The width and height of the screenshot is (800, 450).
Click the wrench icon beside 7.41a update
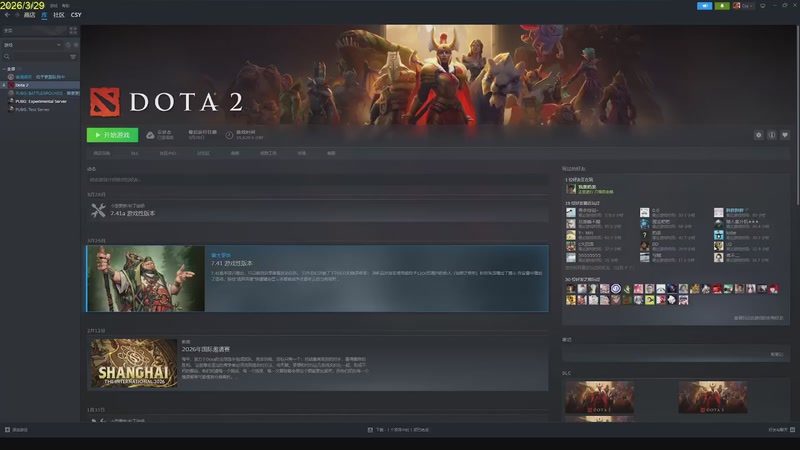click(98, 210)
